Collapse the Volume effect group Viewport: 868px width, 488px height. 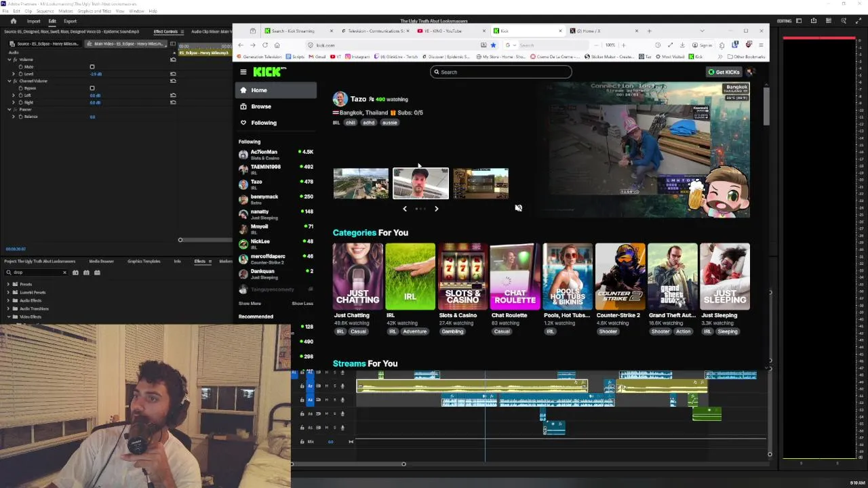click(9, 60)
